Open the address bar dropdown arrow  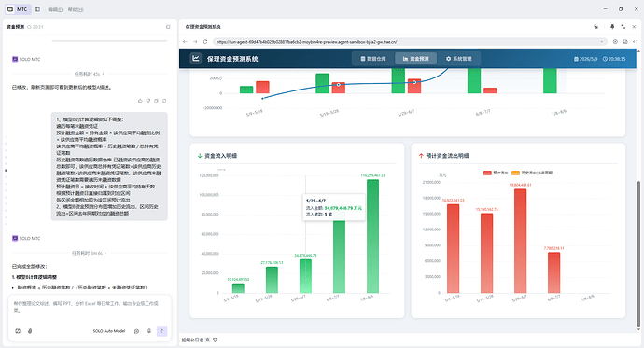pos(602,41)
